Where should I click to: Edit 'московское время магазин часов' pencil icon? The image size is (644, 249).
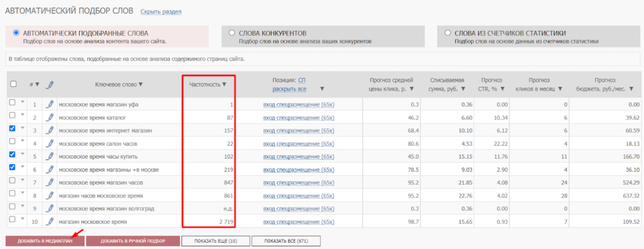click(x=50, y=182)
